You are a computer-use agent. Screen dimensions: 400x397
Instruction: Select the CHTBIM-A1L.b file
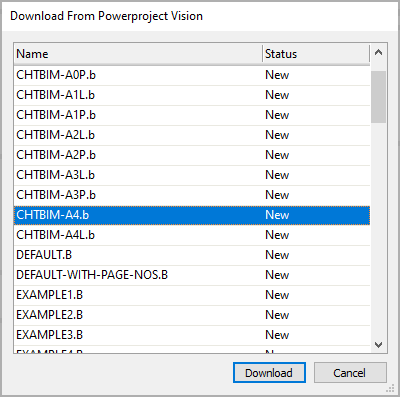click(192, 95)
